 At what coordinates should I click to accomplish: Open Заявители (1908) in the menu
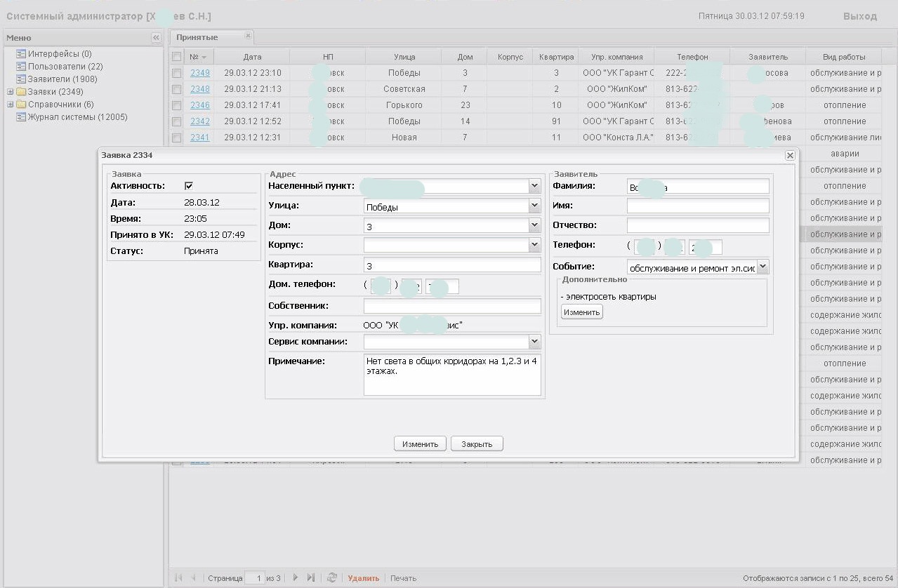[x=63, y=79]
